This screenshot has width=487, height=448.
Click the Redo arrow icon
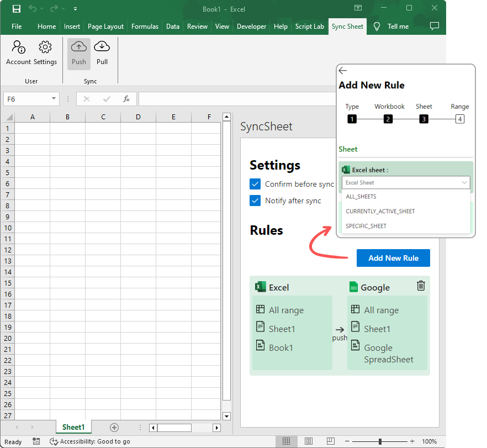click(x=54, y=9)
